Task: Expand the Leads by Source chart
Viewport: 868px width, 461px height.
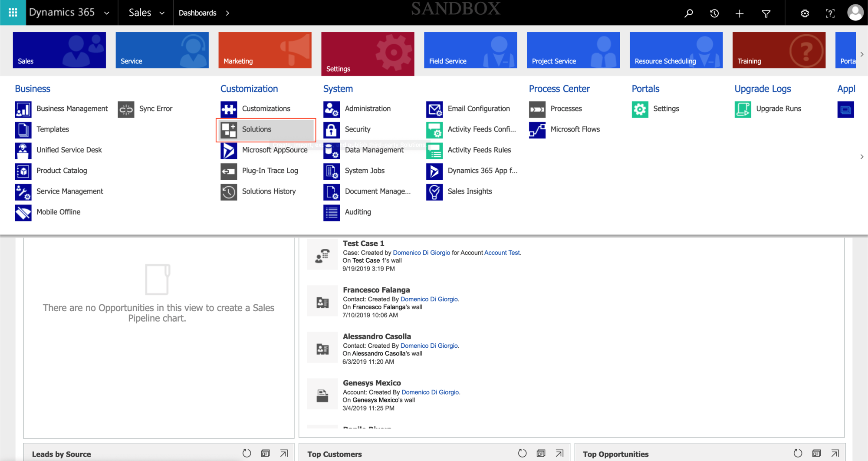Action: (x=284, y=453)
